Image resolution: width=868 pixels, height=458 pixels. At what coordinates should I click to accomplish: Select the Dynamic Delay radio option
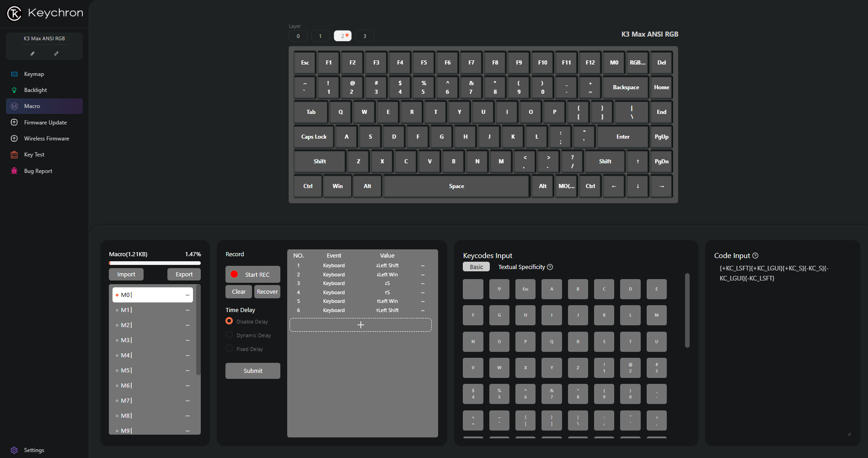click(x=229, y=335)
